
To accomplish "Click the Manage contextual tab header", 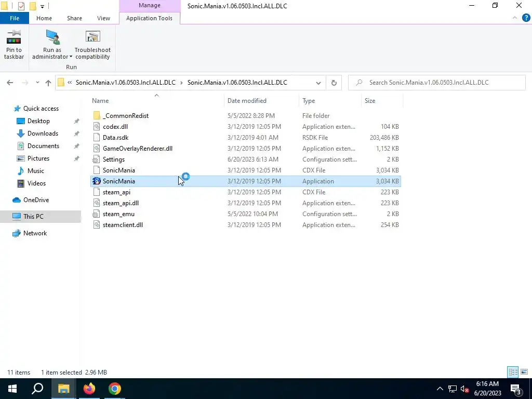I will 150,5.
